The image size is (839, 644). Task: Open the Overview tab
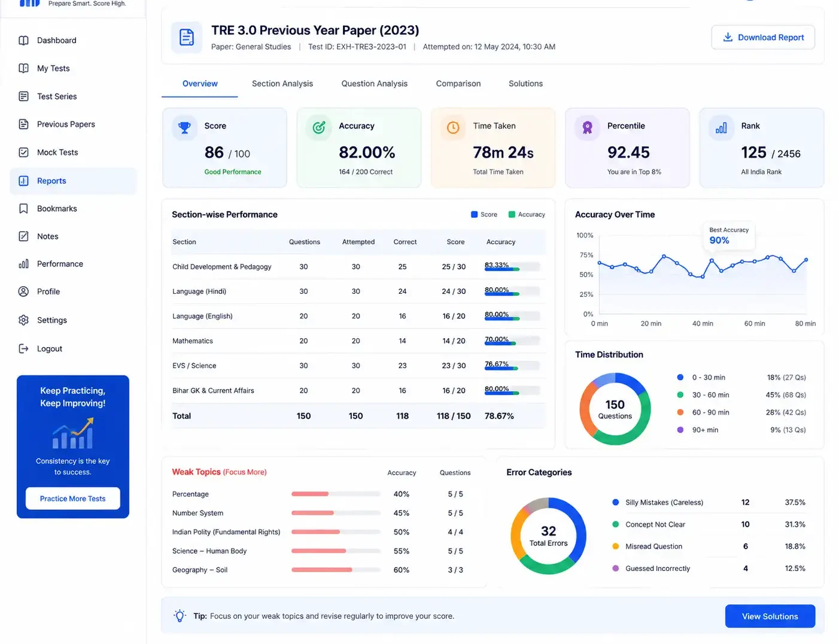pyautogui.click(x=200, y=84)
